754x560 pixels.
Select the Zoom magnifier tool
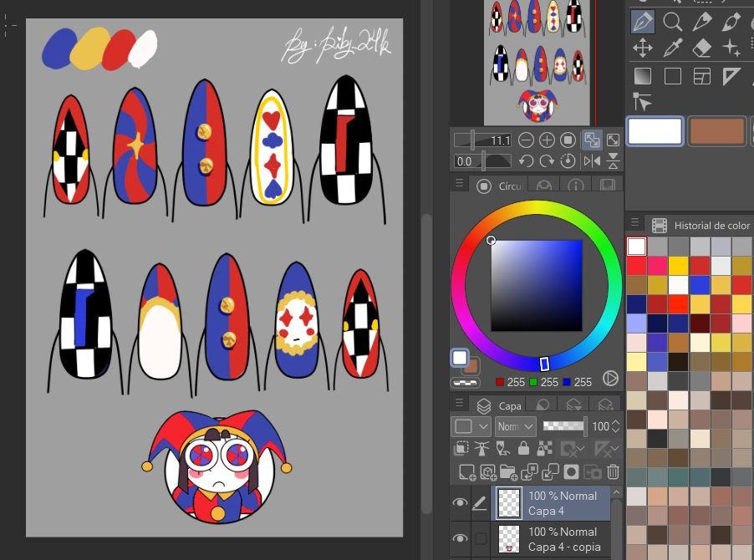coord(672,21)
